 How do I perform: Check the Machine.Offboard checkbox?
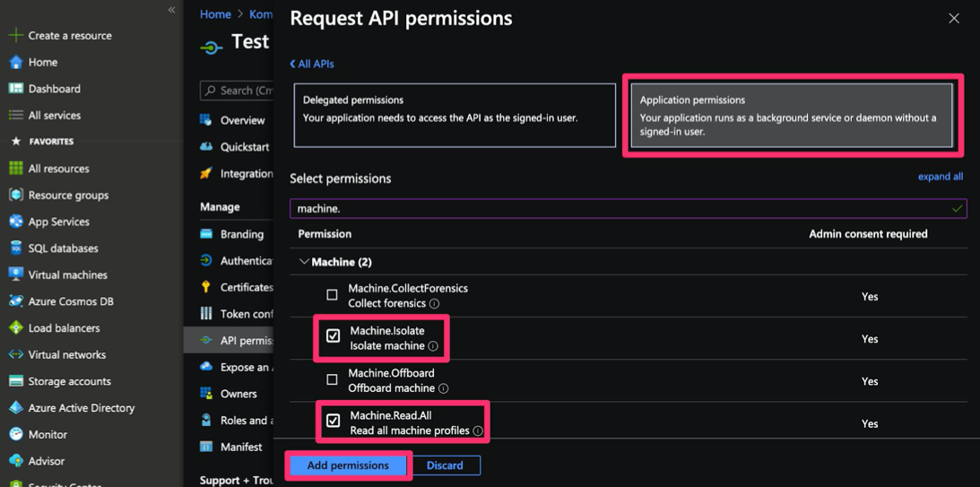click(333, 379)
